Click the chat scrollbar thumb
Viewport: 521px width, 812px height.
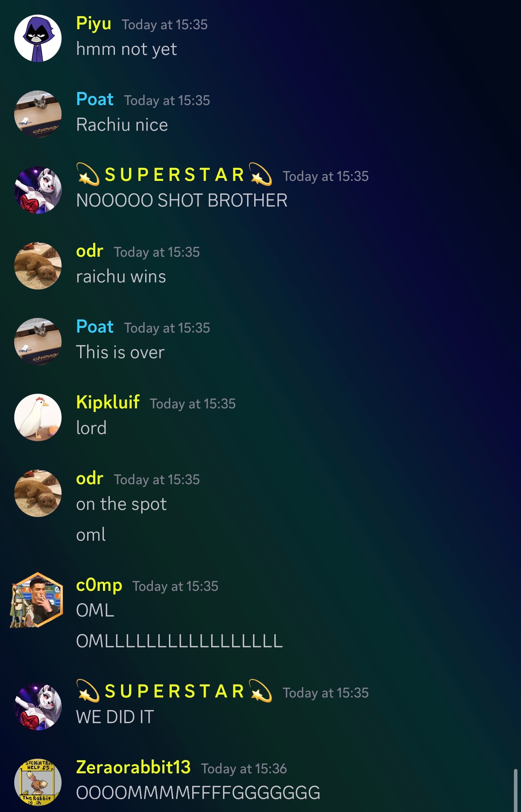(516, 790)
